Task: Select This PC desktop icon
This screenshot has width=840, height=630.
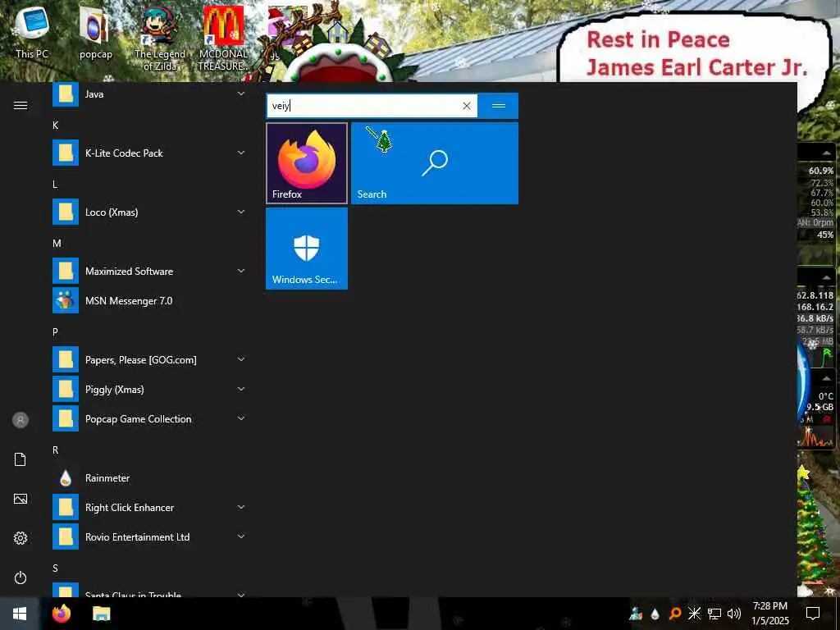Action: [32, 33]
